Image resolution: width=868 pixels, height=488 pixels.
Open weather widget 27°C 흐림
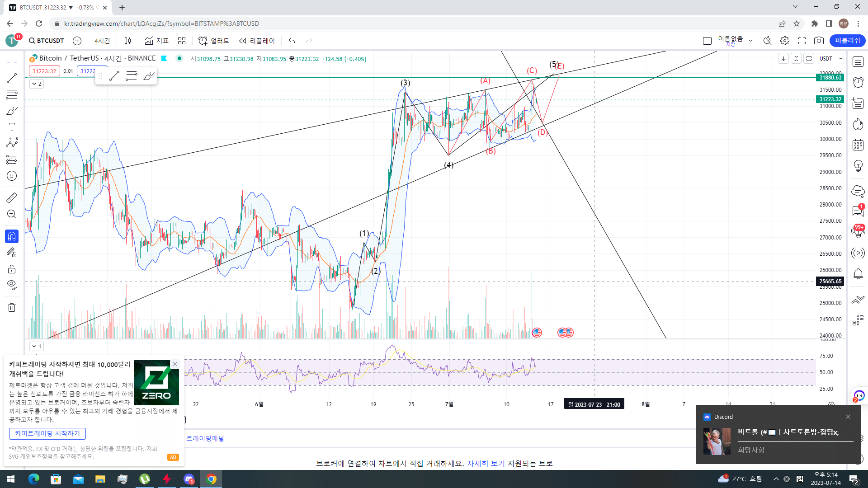coord(740,479)
